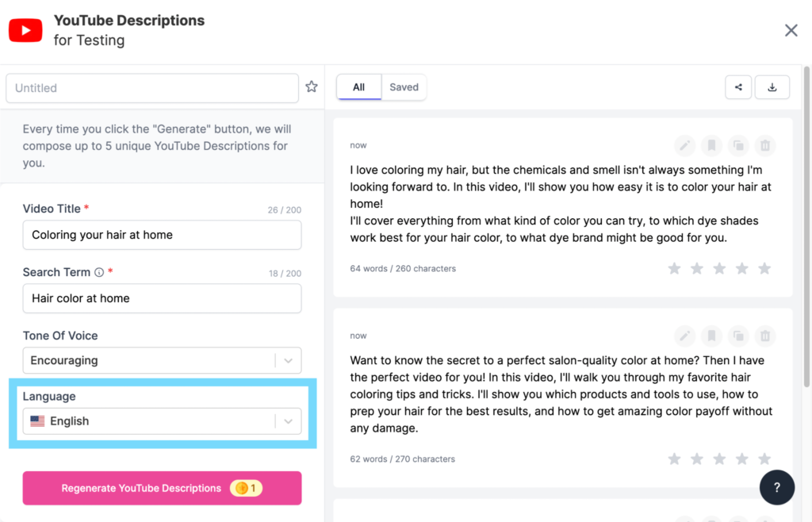Favorite this document with the star
812x522 pixels.
[x=311, y=86]
